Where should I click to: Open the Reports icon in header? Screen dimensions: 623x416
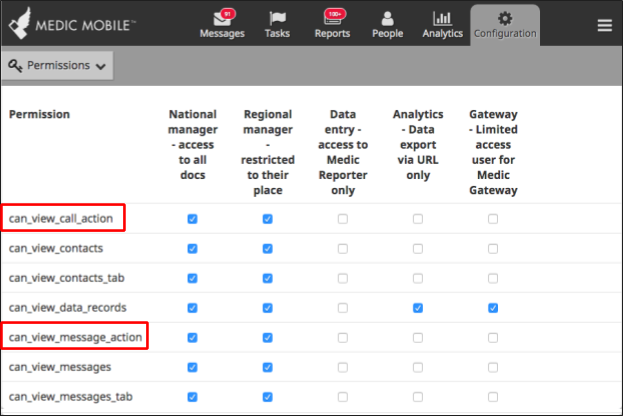[x=332, y=18]
